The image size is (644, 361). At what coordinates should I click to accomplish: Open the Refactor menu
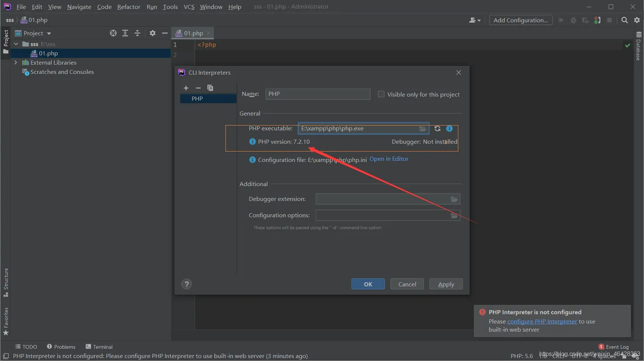point(129,7)
